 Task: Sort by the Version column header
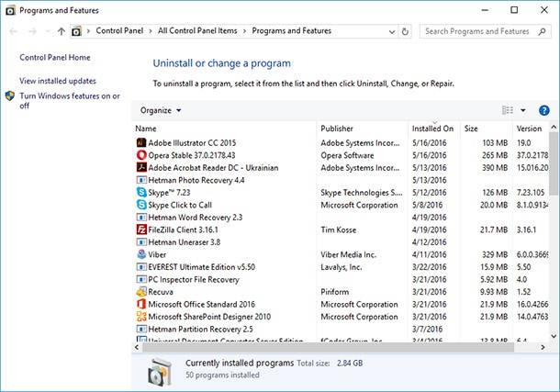pos(531,129)
